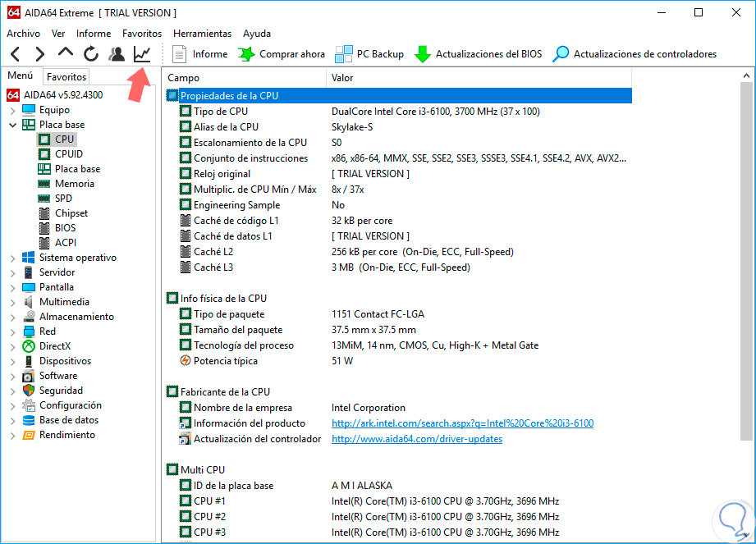Screen dimensions: 756x544
Task: Open the Archivo menu
Action: 23,34
